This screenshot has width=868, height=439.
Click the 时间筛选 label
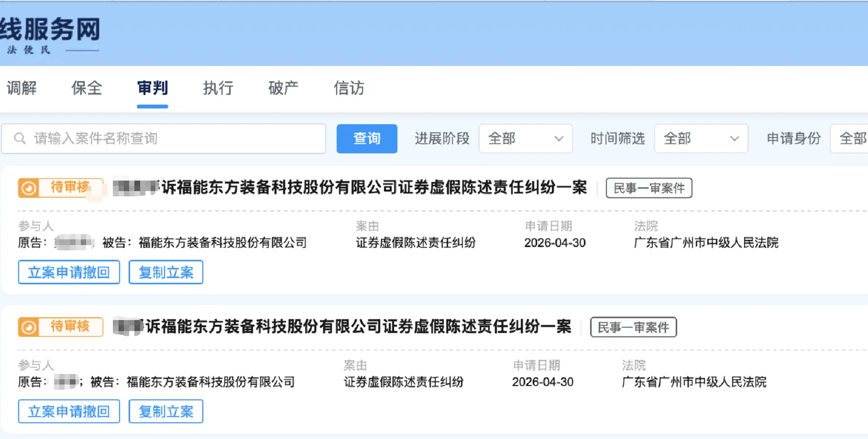pos(617,139)
